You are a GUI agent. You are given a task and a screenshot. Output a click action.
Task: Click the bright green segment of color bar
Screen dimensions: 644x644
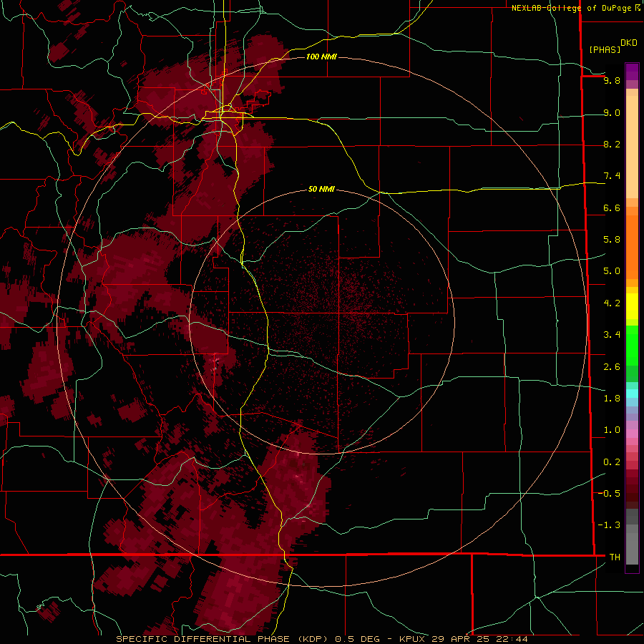[x=632, y=346]
